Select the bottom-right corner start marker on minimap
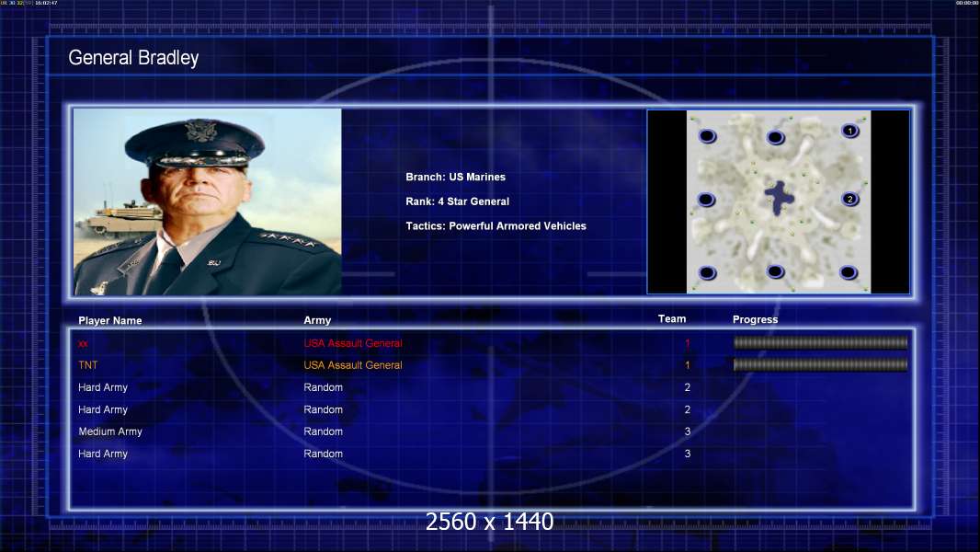980x552 pixels. point(849,272)
